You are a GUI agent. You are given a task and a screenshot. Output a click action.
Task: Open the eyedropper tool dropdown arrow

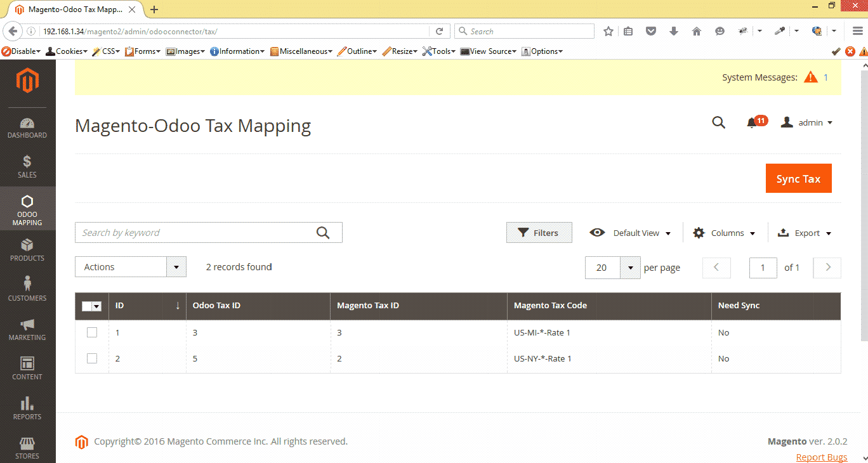click(x=797, y=31)
